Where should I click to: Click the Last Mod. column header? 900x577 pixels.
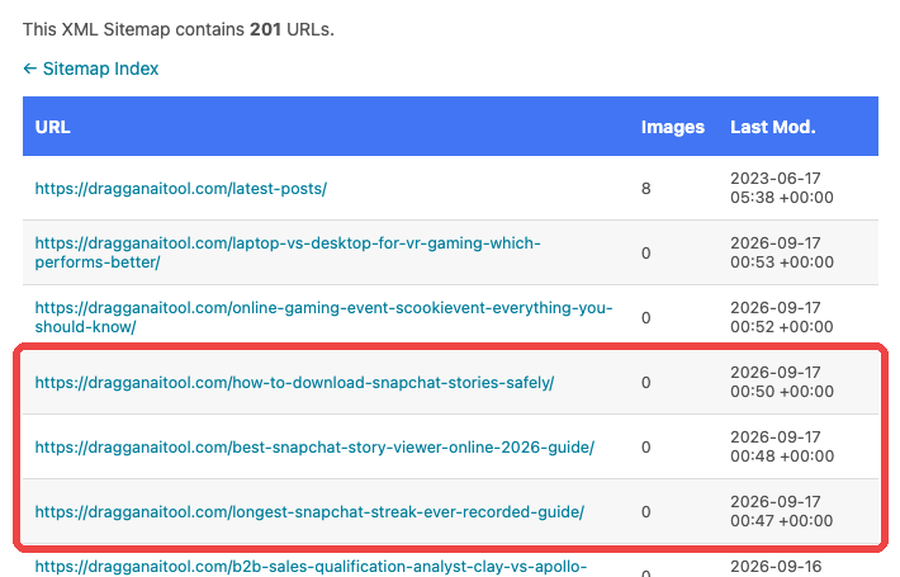click(773, 127)
